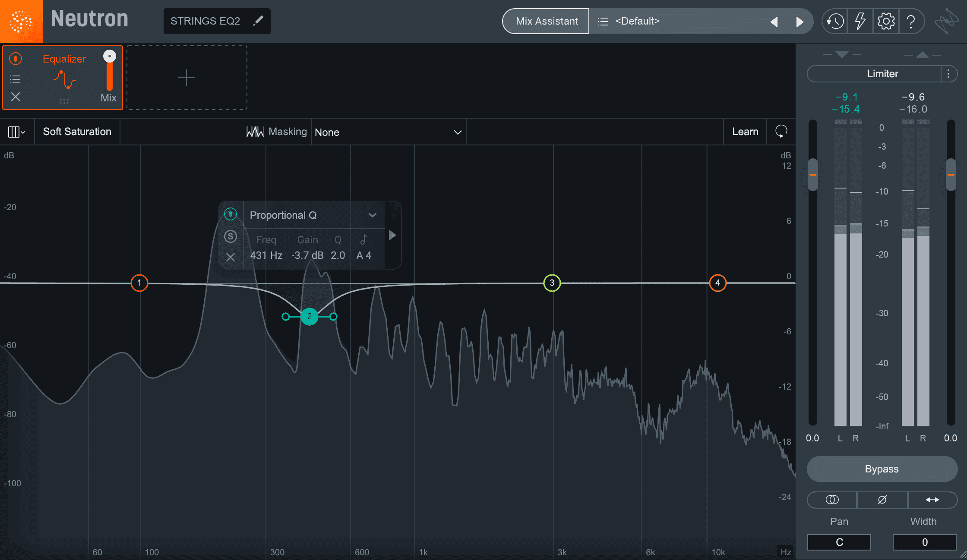The height and width of the screenshot is (560, 967).
Task: Open the undo history clock icon
Action: [835, 21]
